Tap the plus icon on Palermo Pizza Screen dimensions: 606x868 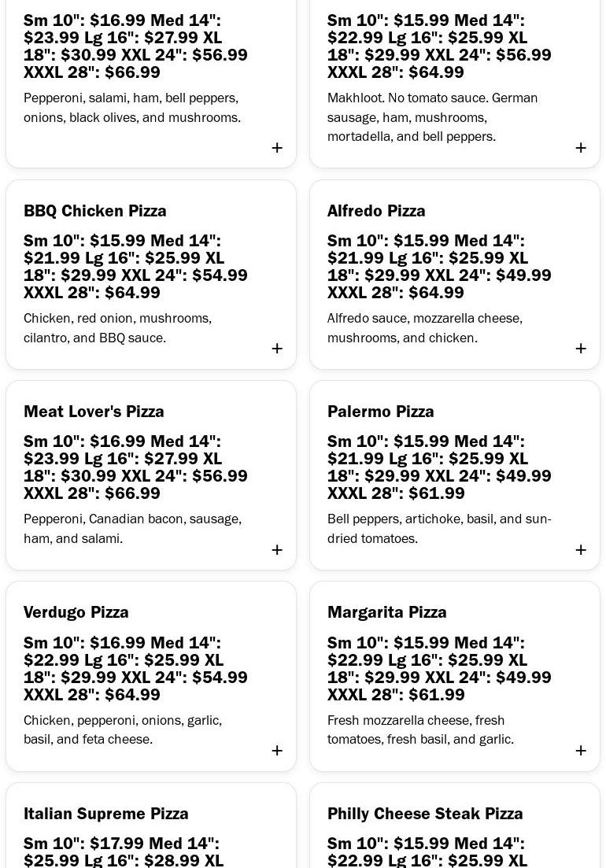point(581,550)
